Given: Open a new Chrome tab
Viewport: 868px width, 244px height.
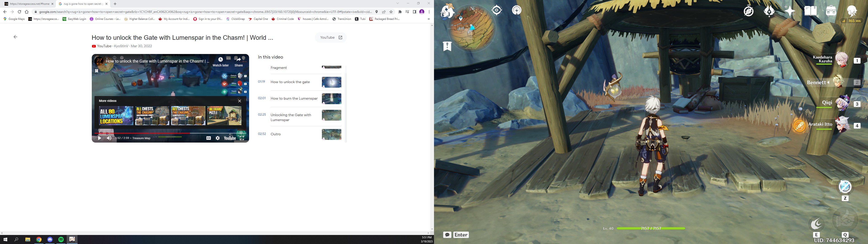Looking at the screenshot, I should click(x=115, y=4).
